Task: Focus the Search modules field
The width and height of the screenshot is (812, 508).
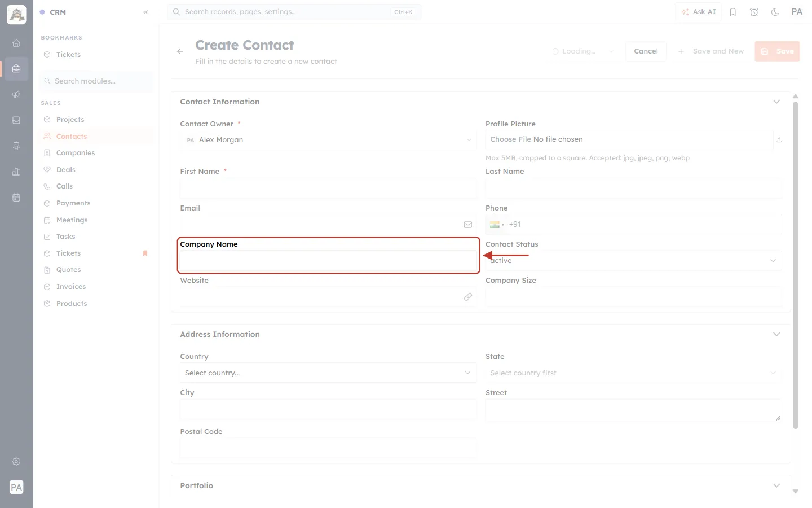Action: [97, 81]
